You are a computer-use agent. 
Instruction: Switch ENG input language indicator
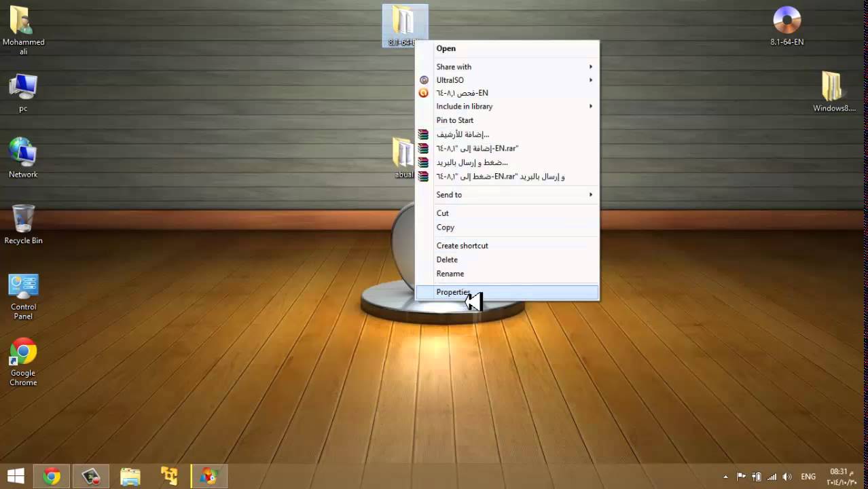tap(808, 477)
